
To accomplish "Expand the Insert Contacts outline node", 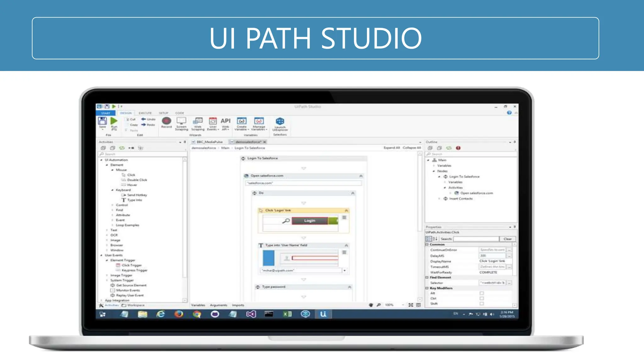I will pyautogui.click(x=439, y=199).
